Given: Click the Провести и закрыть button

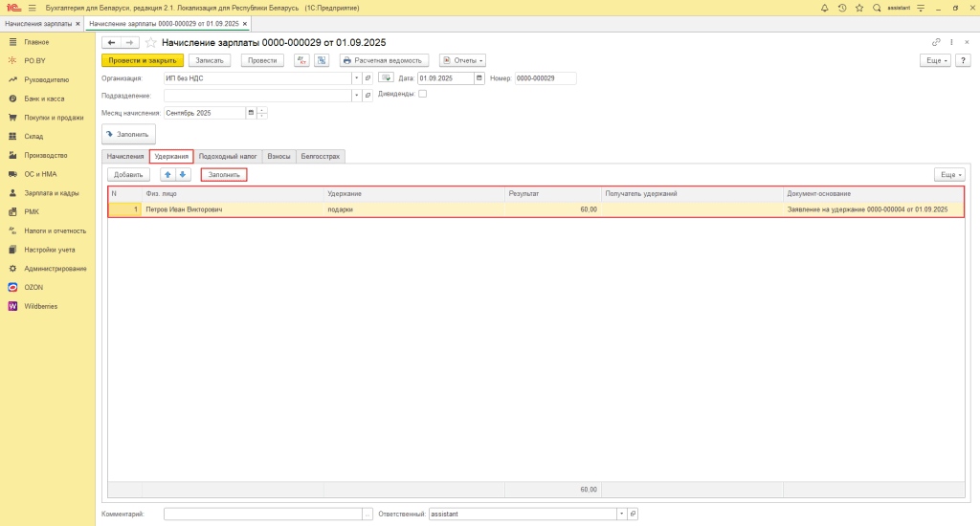Looking at the screenshot, I should click(142, 60).
